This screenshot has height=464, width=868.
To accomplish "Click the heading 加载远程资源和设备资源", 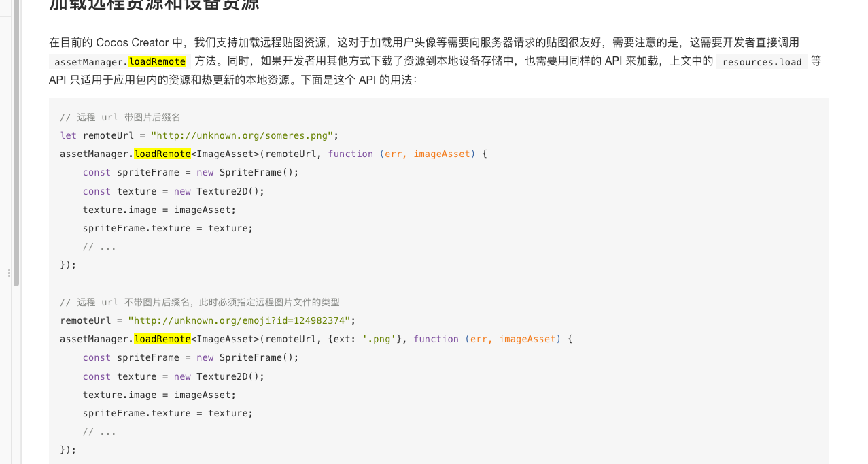I will 154,5.
